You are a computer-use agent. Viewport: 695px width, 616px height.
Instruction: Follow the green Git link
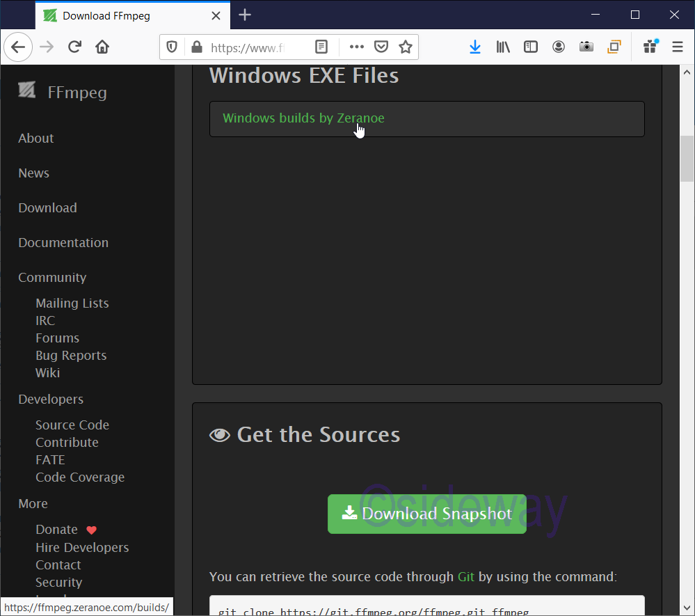click(x=466, y=576)
